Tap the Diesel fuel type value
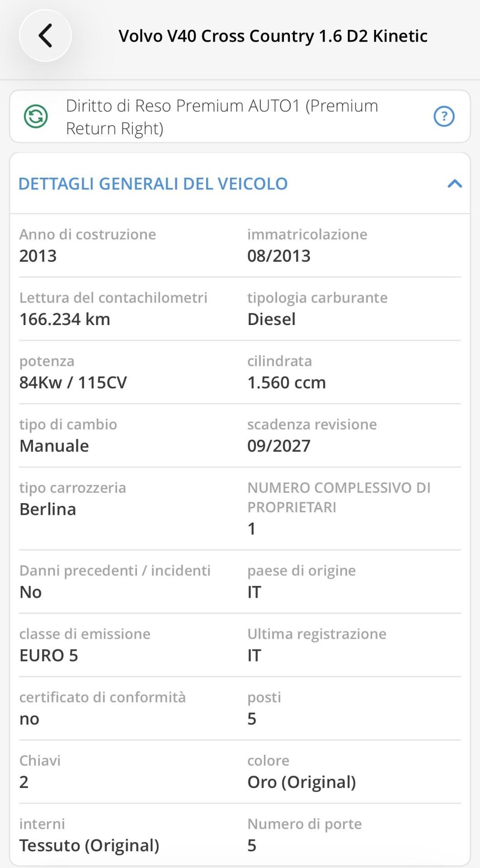The height and width of the screenshot is (868, 480). 271,319
